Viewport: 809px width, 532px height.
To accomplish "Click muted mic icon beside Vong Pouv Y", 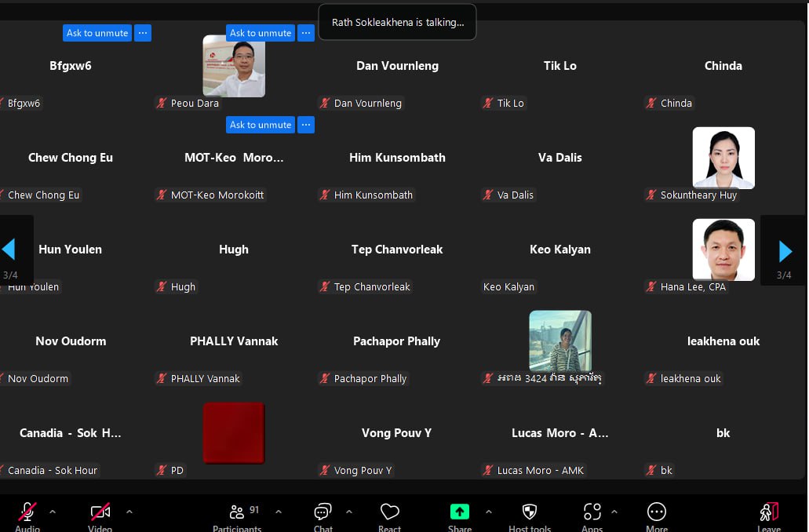I will coord(325,471).
